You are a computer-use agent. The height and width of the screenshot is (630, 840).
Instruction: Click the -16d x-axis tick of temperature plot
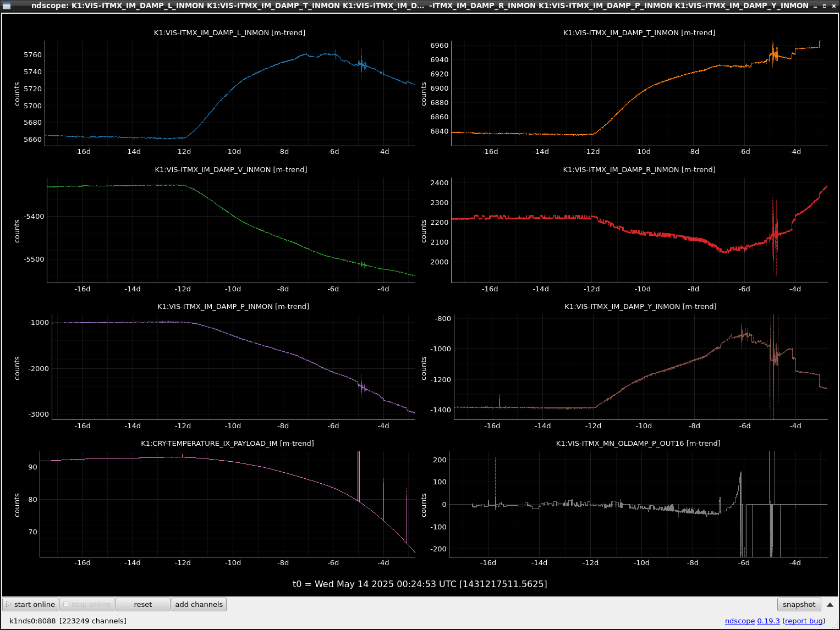click(x=83, y=562)
